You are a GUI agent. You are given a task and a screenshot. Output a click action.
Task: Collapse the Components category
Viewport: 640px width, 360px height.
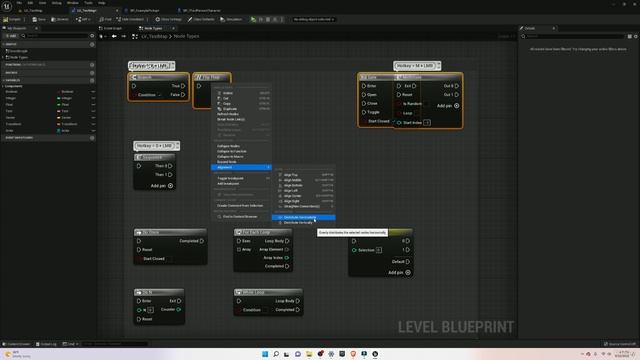3,87
